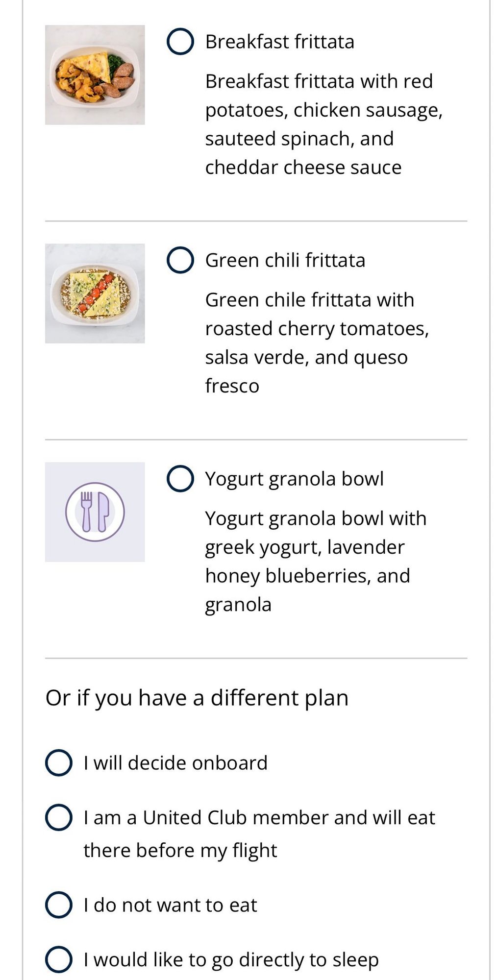Select go directly to sleep radio button

click(59, 959)
